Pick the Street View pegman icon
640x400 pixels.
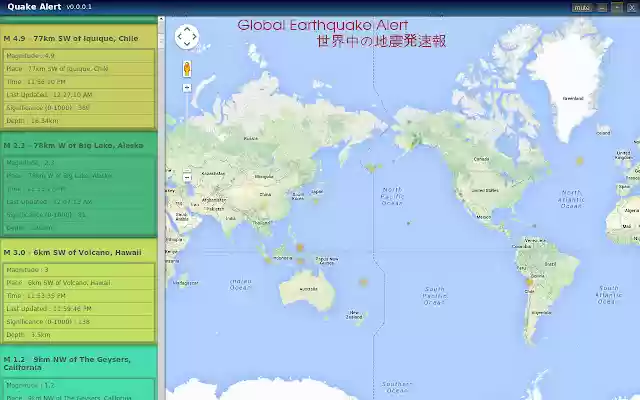[x=187, y=69]
